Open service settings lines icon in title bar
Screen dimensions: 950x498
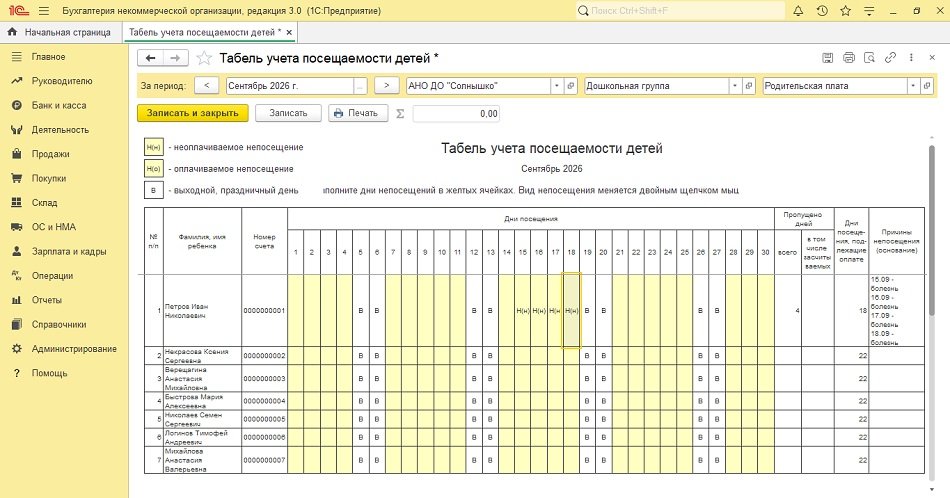click(869, 11)
